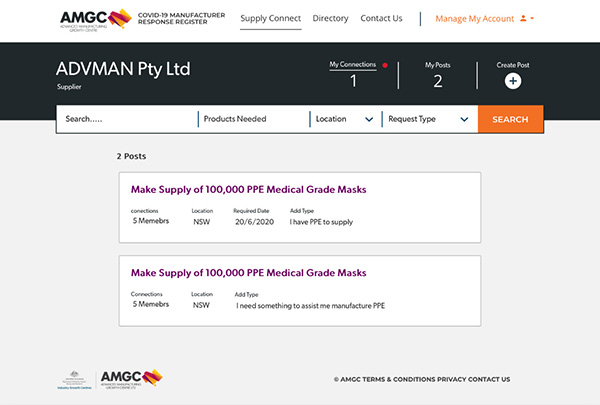600x405 pixels.
Task: Open second post needing manufacture assistance
Action: 248,273
